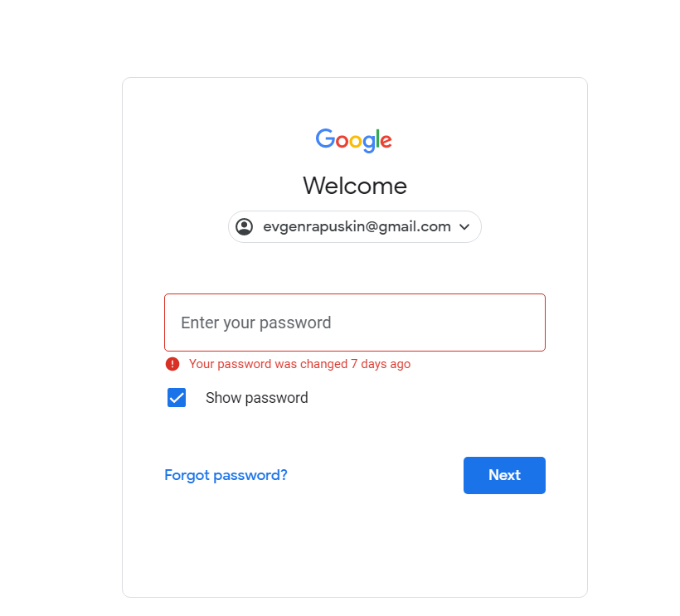The width and height of the screenshot is (680, 616).
Task: Click the red letter e ending the Google logo
Action: 386,141
